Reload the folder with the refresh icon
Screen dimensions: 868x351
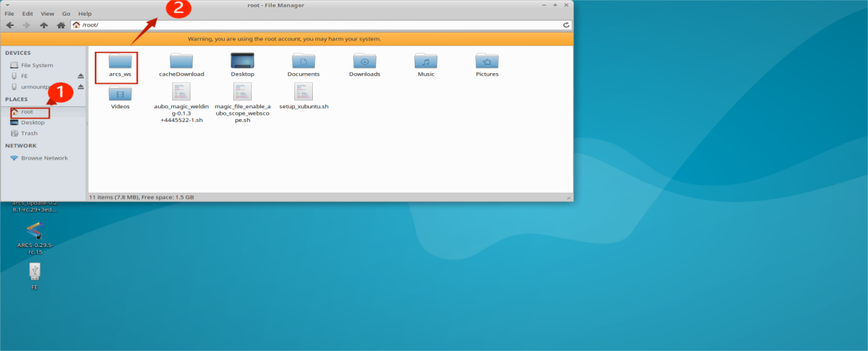click(566, 25)
